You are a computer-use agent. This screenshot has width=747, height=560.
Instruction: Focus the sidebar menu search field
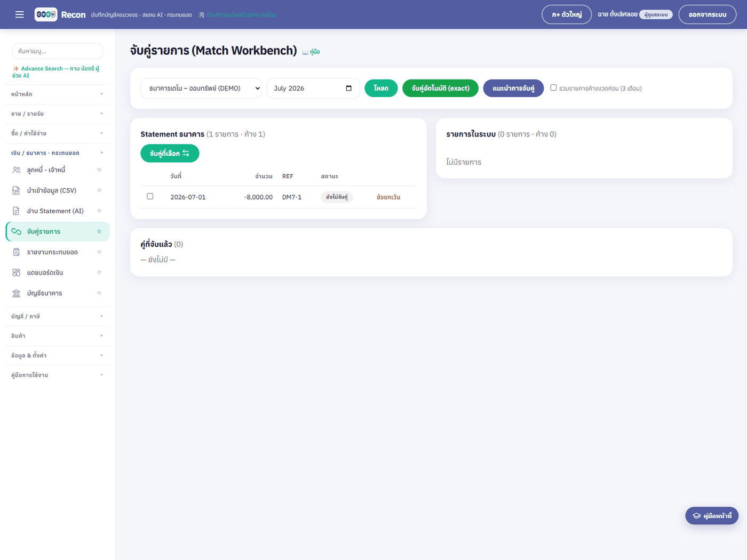pos(58,51)
